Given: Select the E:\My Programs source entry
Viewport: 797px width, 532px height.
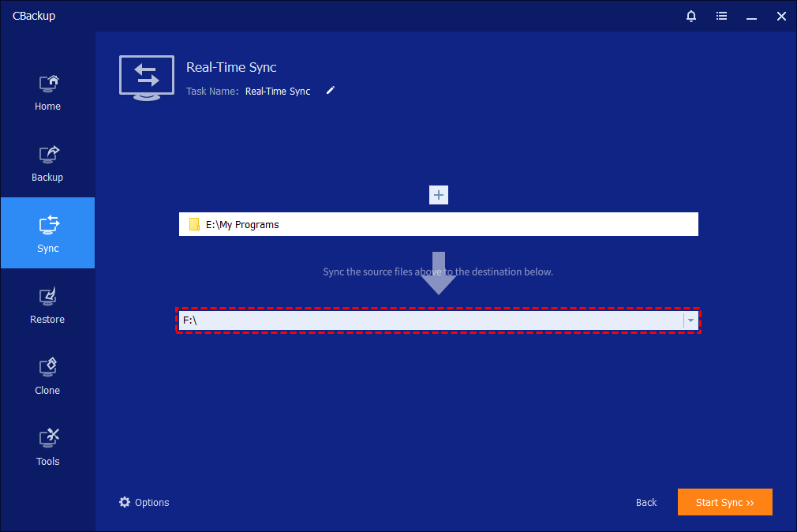Looking at the screenshot, I should 438,225.
